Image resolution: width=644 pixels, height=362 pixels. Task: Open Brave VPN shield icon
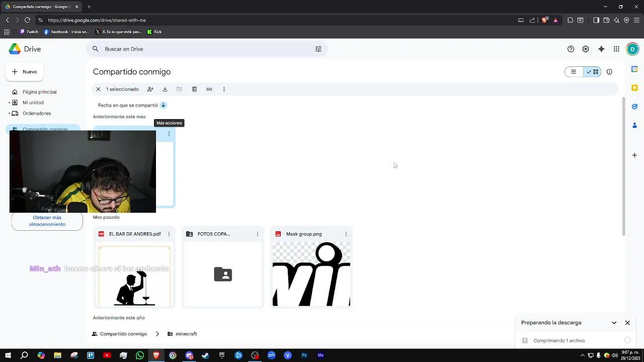click(x=626, y=20)
